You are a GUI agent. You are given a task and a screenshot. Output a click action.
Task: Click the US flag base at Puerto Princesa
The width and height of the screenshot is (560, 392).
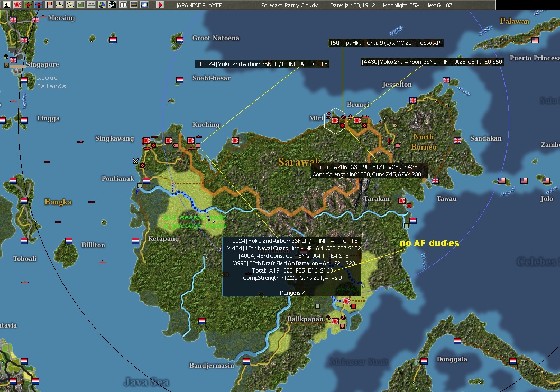click(535, 40)
